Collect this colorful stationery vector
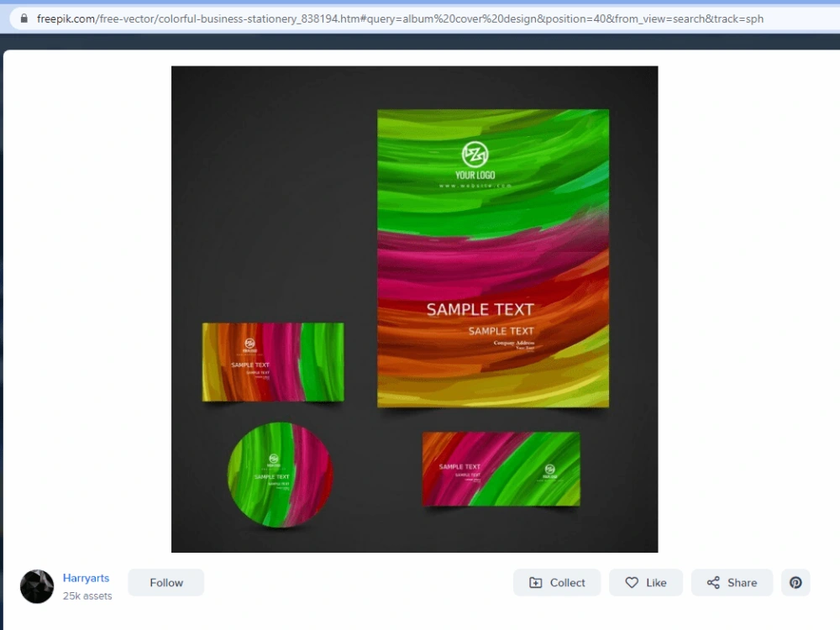This screenshot has width=840, height=630. coord(556,582)
